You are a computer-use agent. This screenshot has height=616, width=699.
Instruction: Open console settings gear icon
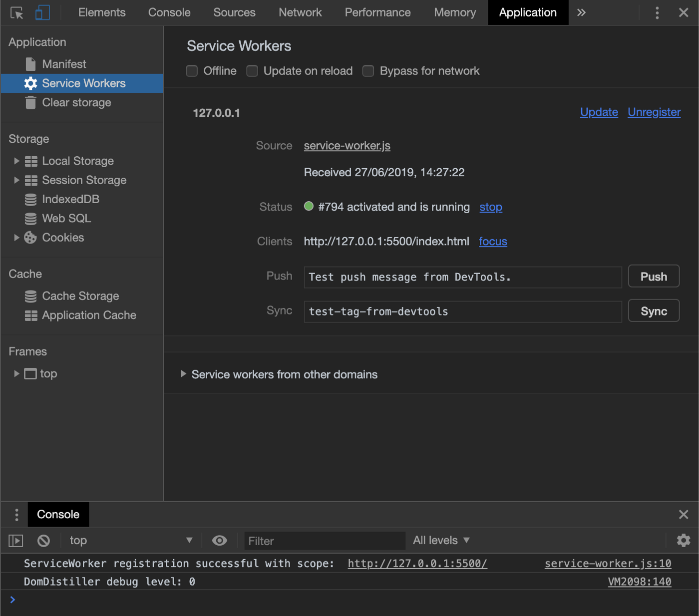coord(683,541)
